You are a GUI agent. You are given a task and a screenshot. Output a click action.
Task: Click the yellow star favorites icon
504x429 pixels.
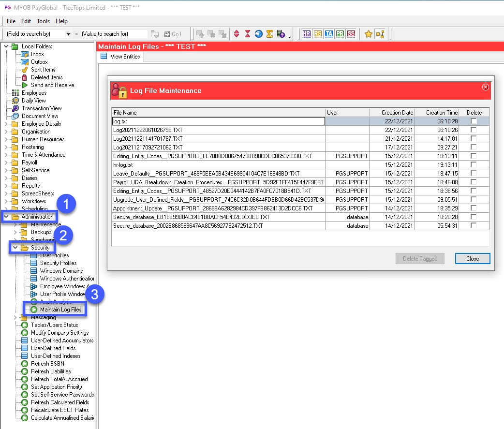click(369, 34)
